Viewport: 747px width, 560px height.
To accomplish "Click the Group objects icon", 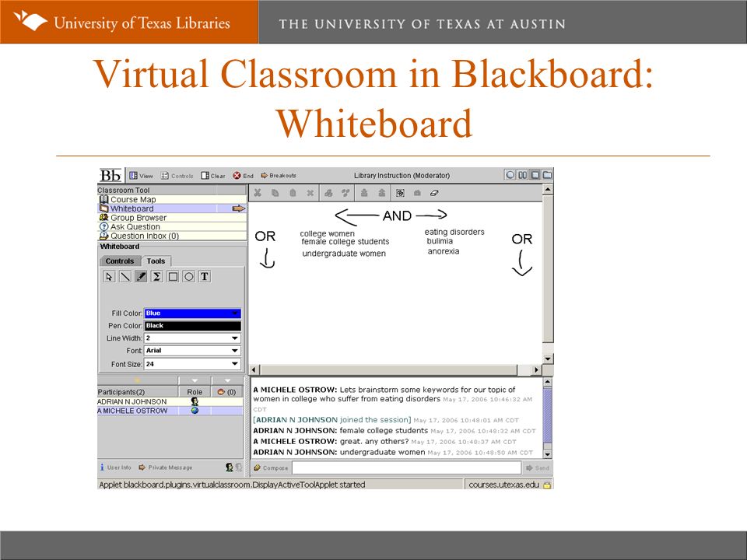I will click(328, 193).
